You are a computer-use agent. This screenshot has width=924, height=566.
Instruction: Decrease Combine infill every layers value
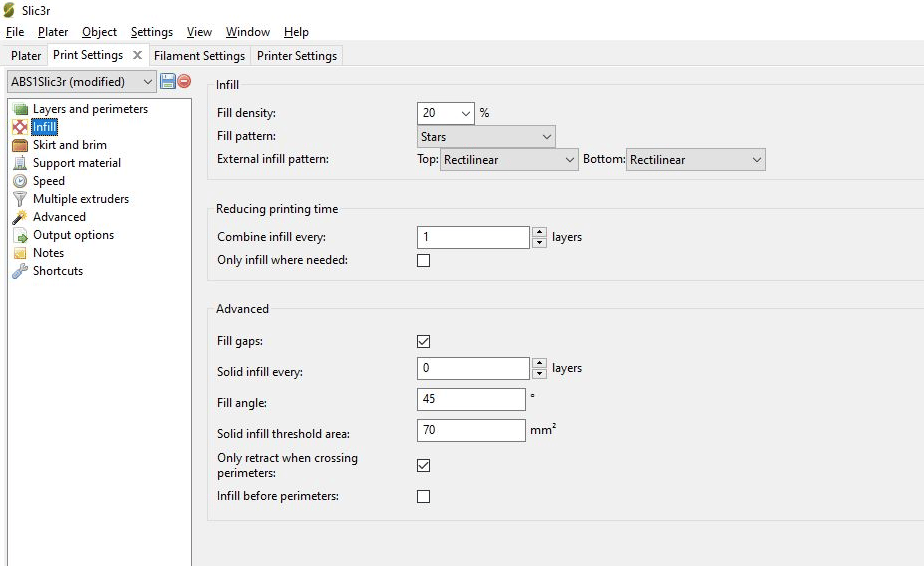click(539, 242)
